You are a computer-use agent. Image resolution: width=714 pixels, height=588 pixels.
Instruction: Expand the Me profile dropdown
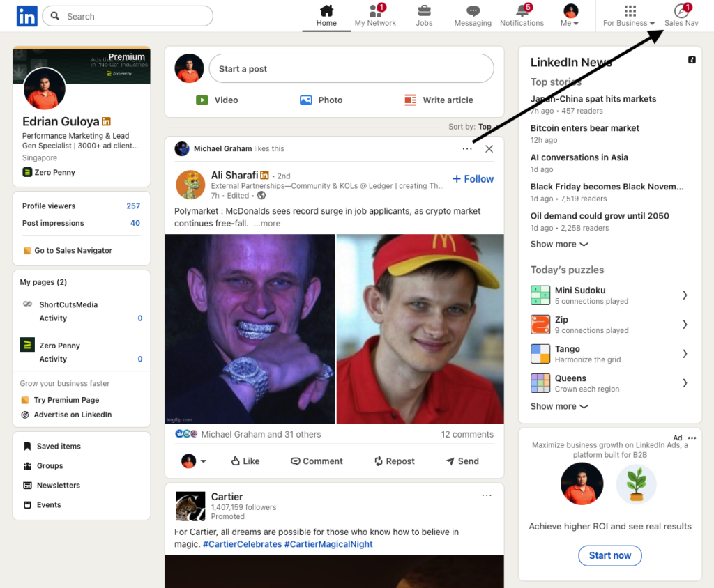[570, 15]
